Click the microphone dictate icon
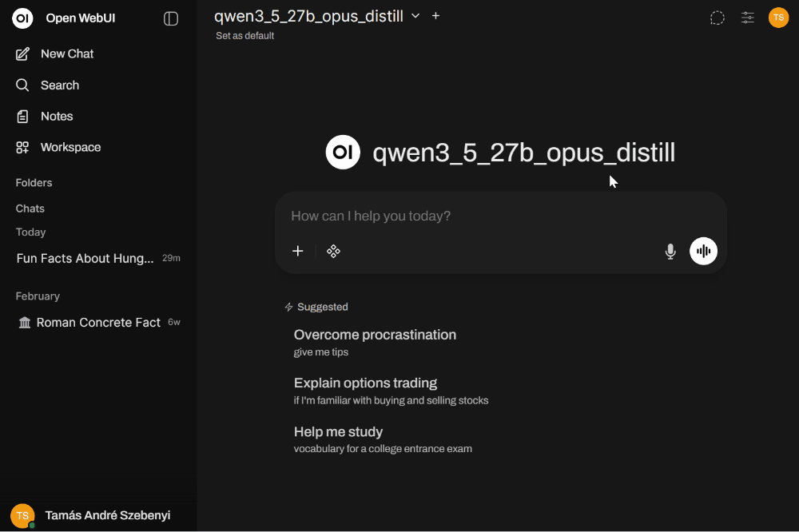 pyautogui.click(x=670, y=251)
